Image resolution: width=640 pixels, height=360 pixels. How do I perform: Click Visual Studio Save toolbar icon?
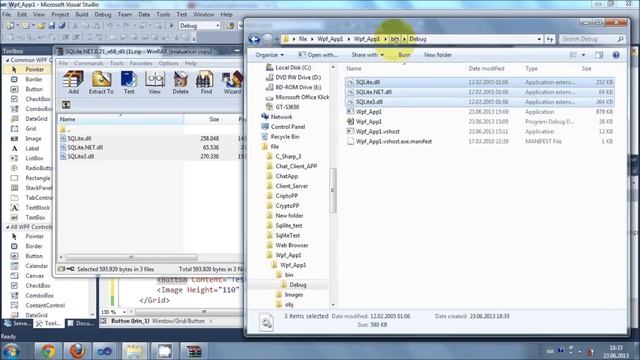click(x=52, y=26)
